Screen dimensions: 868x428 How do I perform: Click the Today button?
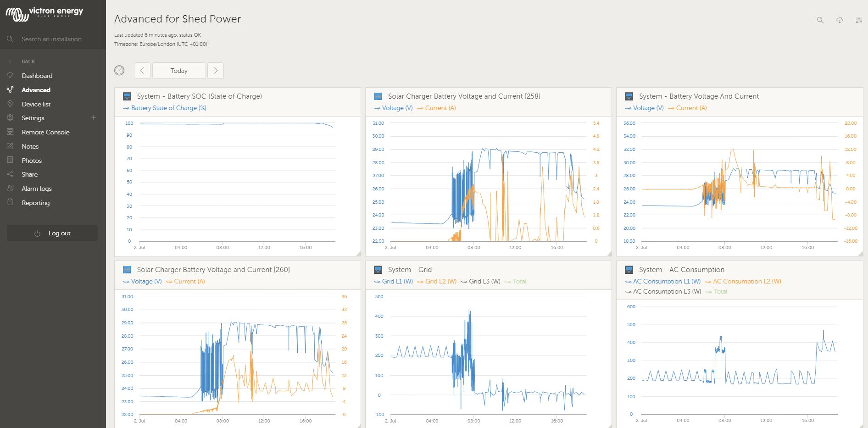click(x=179, y=71)
